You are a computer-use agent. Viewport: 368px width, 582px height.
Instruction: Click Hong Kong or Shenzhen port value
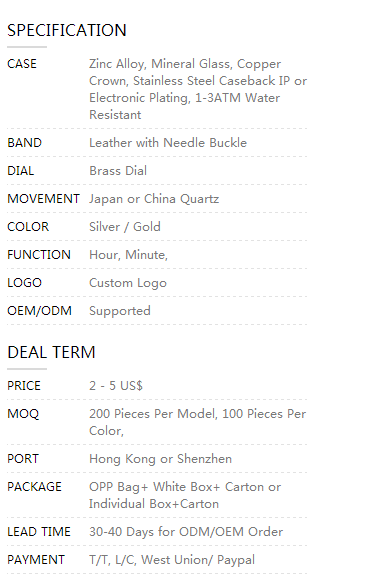click(160, 459)
